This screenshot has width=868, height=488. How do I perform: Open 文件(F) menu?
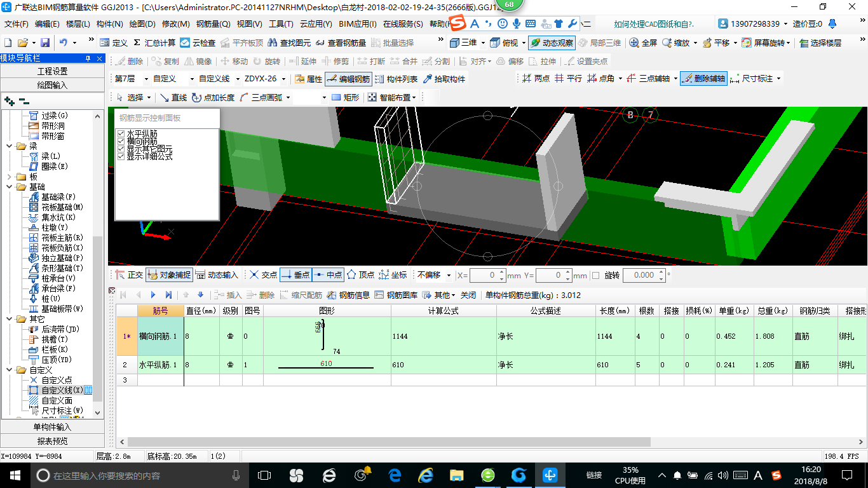click(17, 24)
